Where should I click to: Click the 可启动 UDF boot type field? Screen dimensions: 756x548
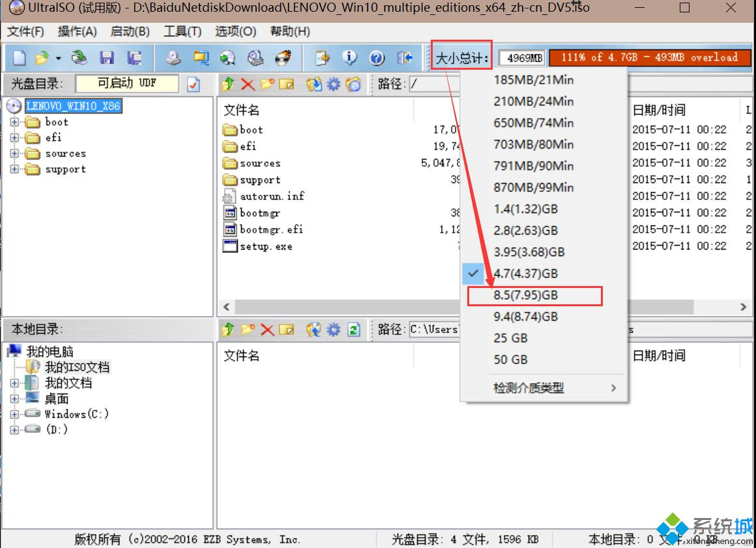pyautogui.click(x=127, y=84)
